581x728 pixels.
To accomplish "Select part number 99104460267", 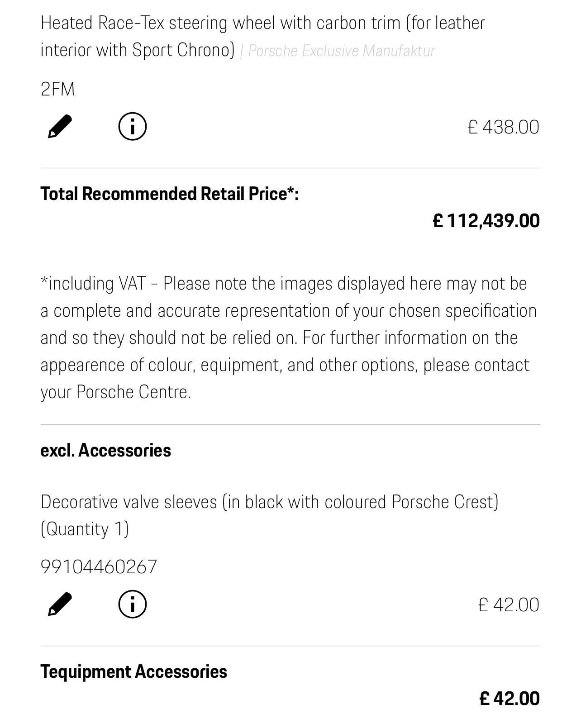I will [x=99, y=567].
